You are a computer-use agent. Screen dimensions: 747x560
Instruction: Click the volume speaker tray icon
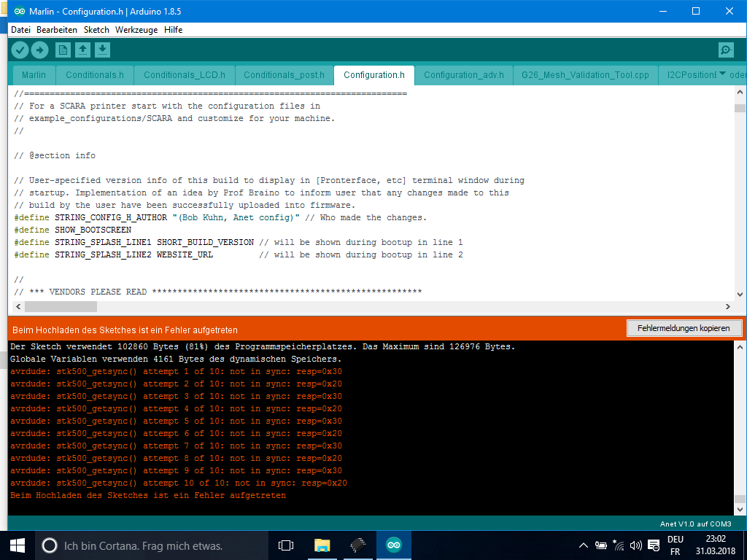[x=635, y=545]
